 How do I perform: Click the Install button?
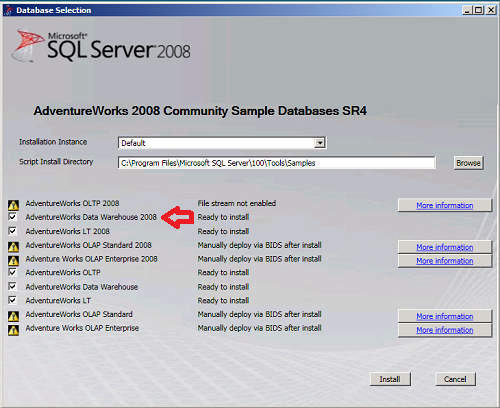[390, 379]
